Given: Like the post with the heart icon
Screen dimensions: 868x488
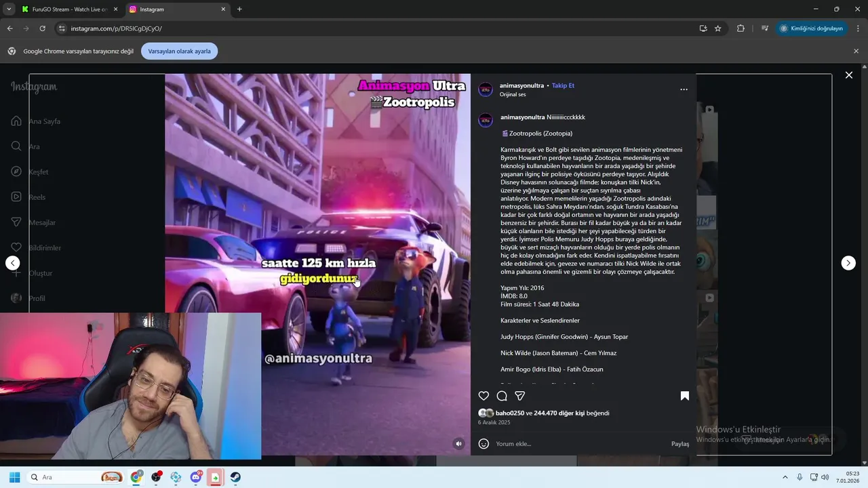Looking at the screenshot, I should (484, 396).
